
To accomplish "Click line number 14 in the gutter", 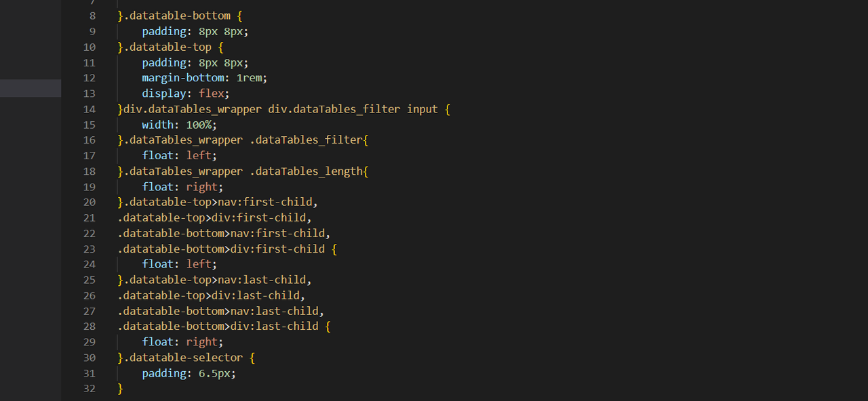I will 90,109.
